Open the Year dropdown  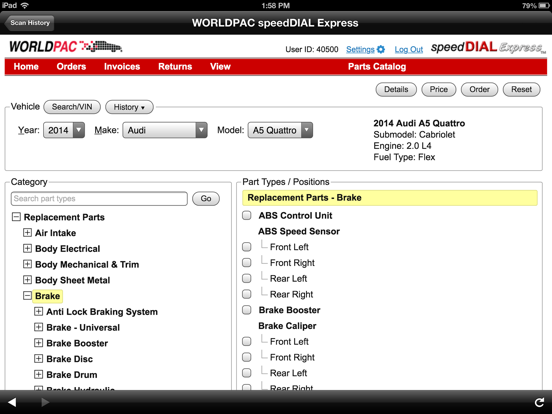pyautogui.click(x=64, y=130)
